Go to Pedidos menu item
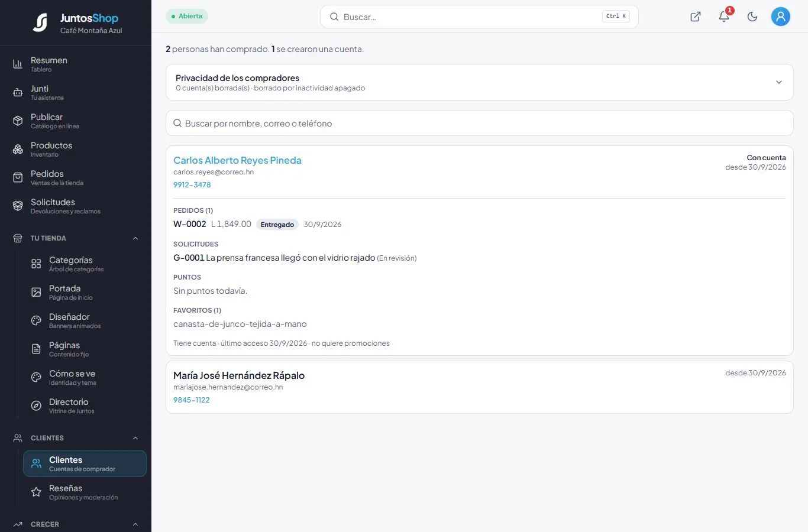Image resolution: width=808 pixels, height=532 pixels. pyautogui.click(x=76, y=177)
